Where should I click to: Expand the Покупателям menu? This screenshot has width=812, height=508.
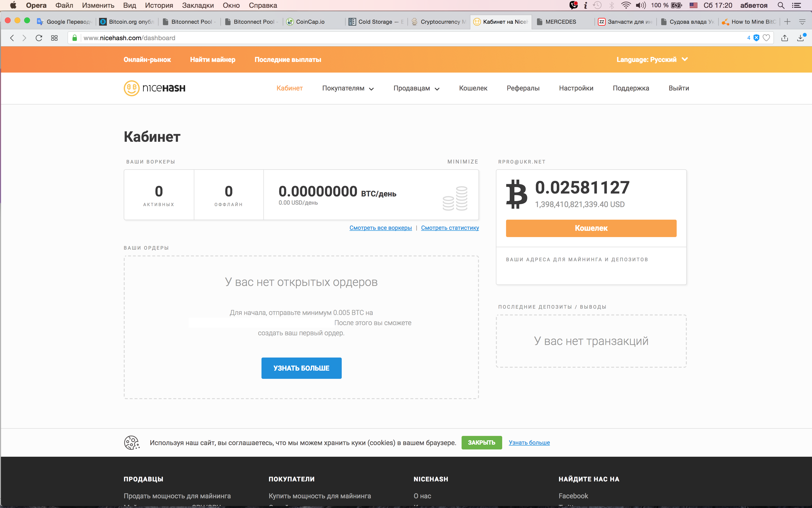348,88
